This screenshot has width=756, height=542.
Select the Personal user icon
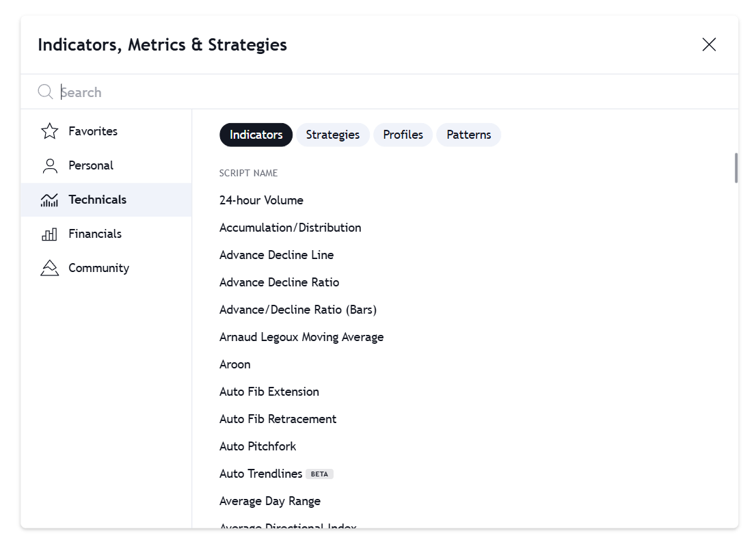pos(49,165)
